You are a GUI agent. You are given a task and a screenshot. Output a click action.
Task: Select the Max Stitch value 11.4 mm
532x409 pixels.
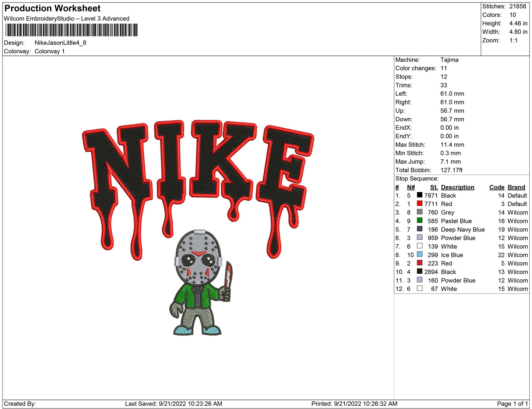coord(452,145)
